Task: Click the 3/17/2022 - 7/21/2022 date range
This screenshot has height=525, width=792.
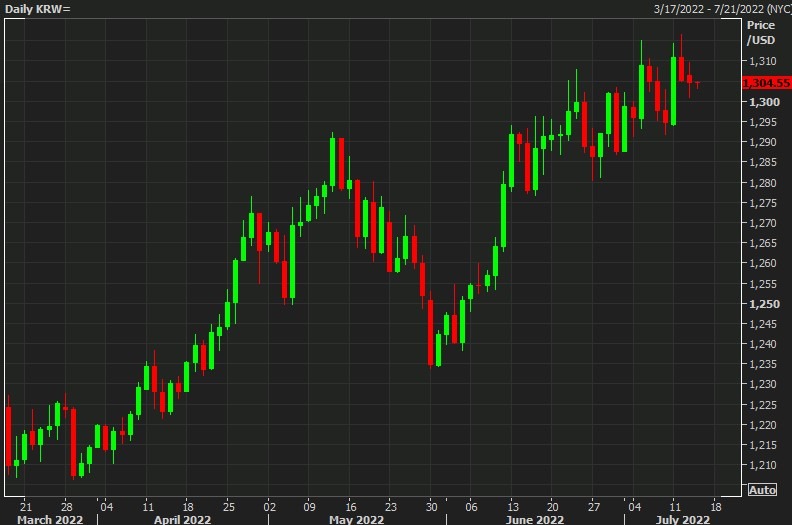Action: click(x=722, y=9)
